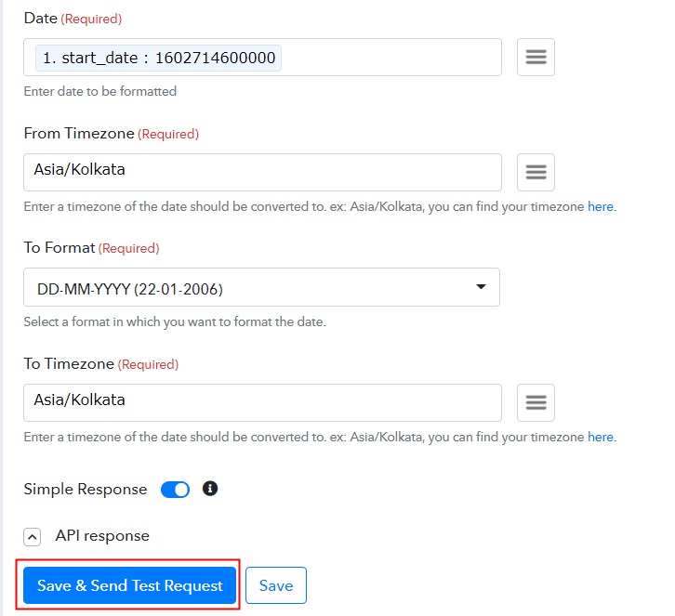Open the To Format dropdown

[261, 288]
